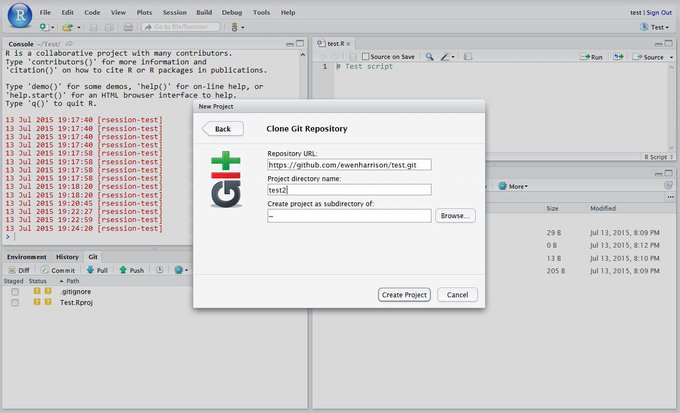680x413 pixels.
Task: Open the Tools menu
Action: [262, 13]
